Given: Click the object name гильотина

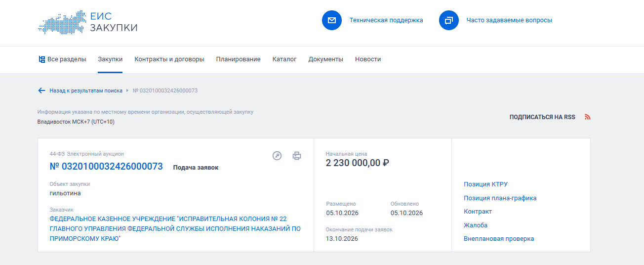Looking at the screenshot, I should (x=65, y=193).
